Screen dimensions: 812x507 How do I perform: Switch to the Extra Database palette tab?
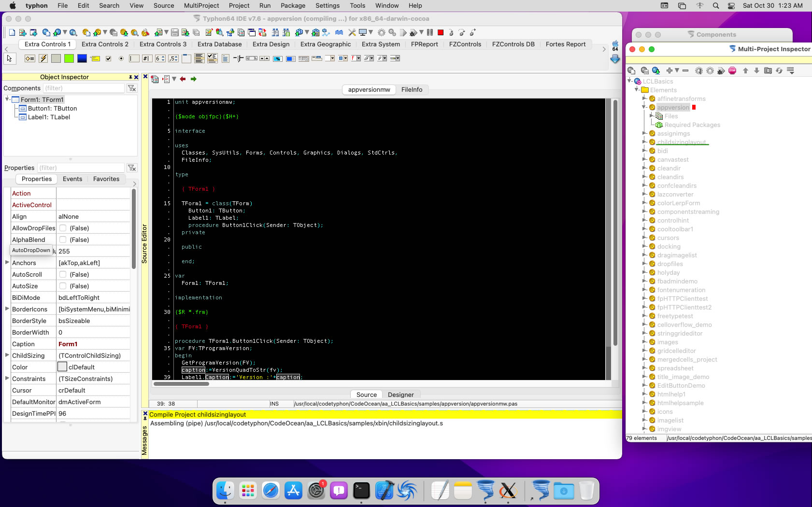pyautogui.click(x=219, y=44)
